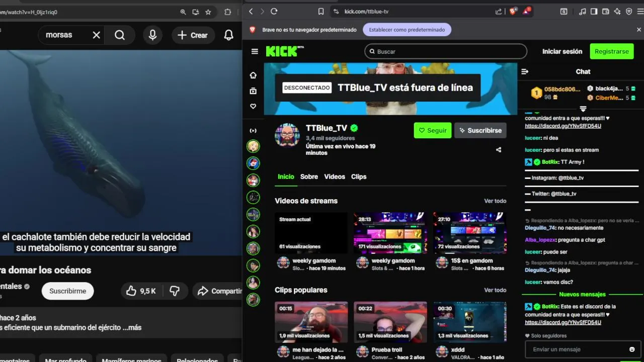Open Kick hamburger sidebar menu
This screenshot has width=644, height=362.
click(255, 51)
